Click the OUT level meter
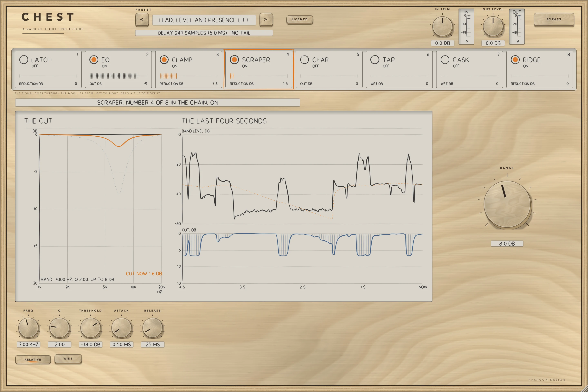The width and height of the screenshot is (588, 392). (x=517, y=27)
